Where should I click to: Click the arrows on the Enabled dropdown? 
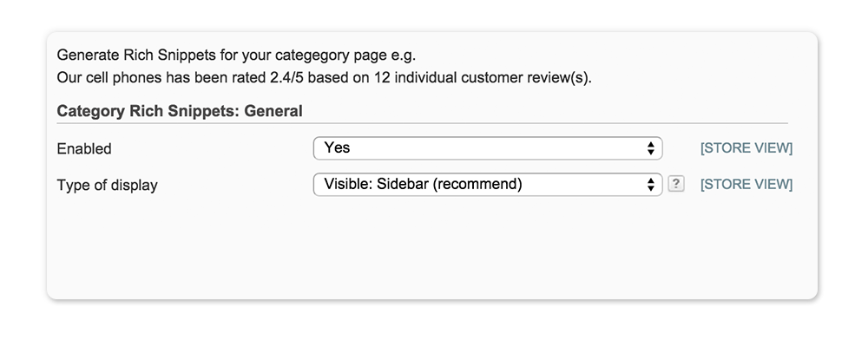pyautogui.click(x=650, y=148)
